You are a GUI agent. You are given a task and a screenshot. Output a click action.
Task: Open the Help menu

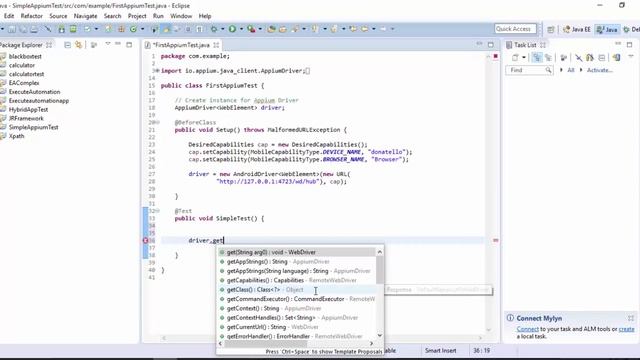click(205, 16)
